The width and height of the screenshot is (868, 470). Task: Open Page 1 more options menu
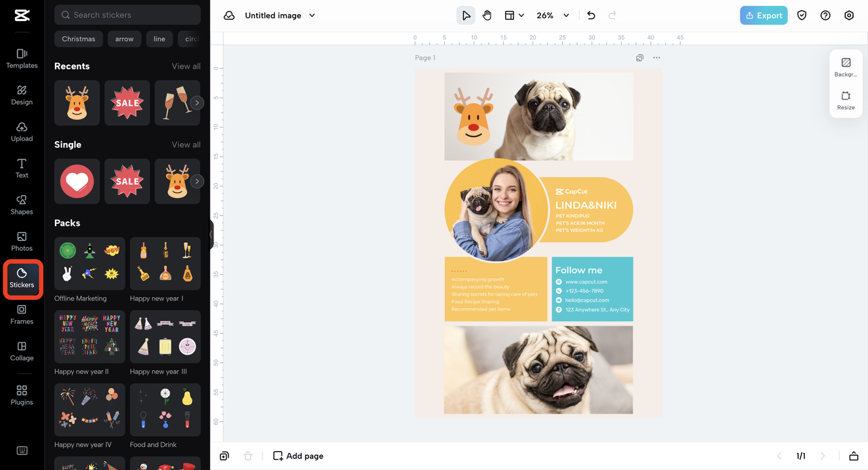(656, 58)
